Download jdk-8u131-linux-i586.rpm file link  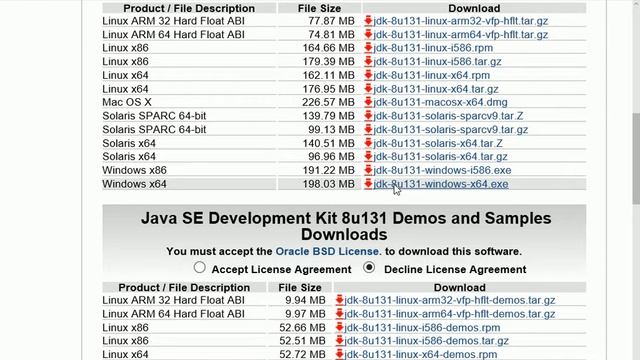[x=433, y=48]
